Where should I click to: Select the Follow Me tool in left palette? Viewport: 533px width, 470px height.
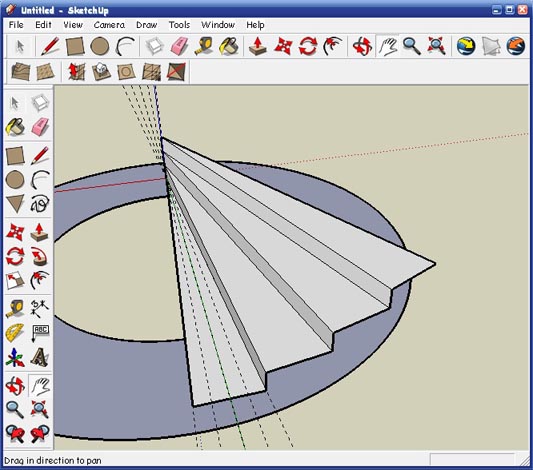pyautogui.click(x=40, y=257)
